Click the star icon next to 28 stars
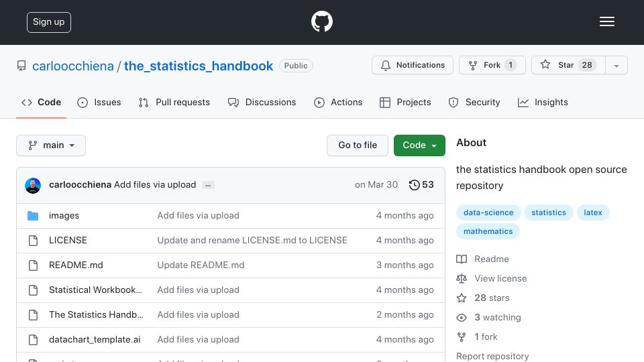 tap(462, 298)
